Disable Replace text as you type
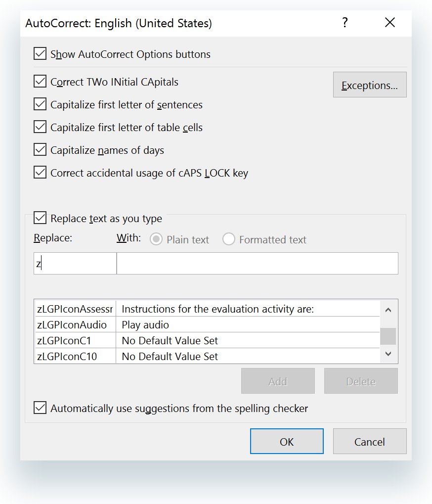This screenshot has width=432, height=504. (x=40, y=218)
